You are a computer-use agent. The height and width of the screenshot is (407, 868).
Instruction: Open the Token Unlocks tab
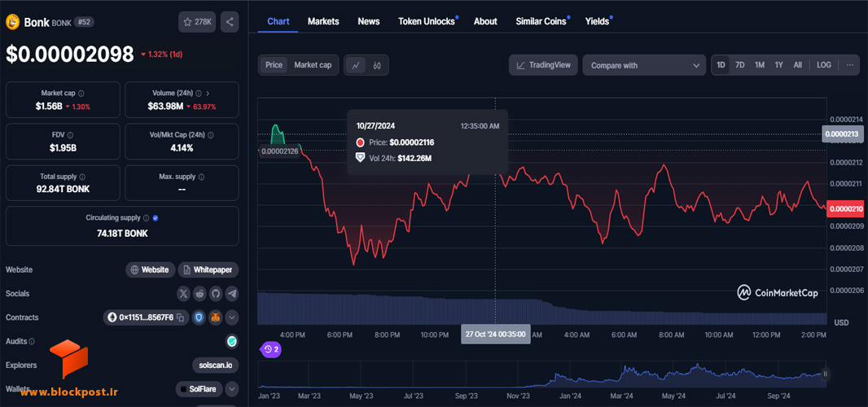pyautogui.click(x=427, y=21)
